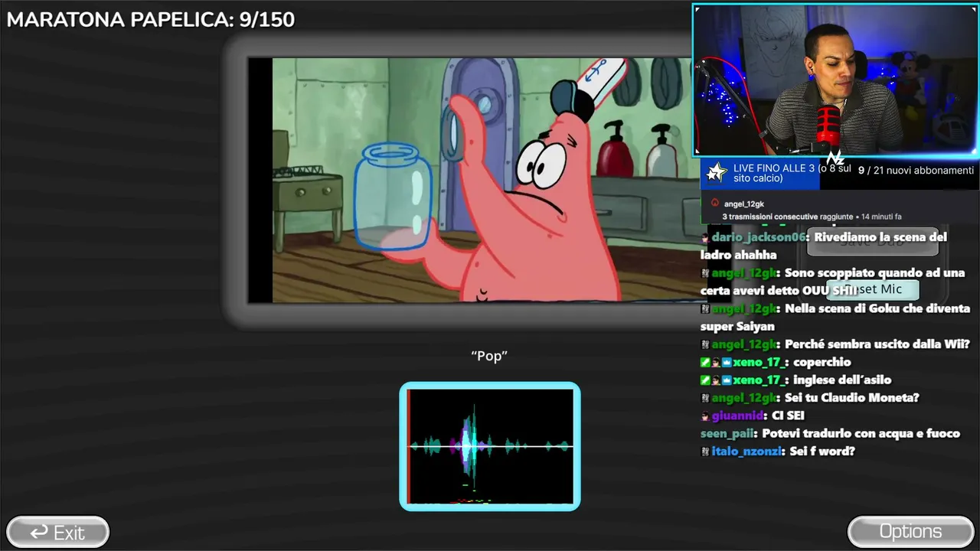Click "9 / 21 nuovi abbonamenti" counter
Viewport: 980px width, 551px height.
916,171
